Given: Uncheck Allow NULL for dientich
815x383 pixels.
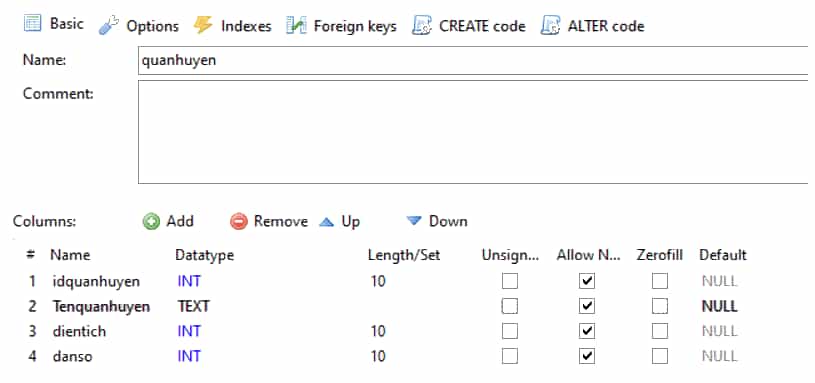Looking at the screenshot, I should [x=587, y=331].
